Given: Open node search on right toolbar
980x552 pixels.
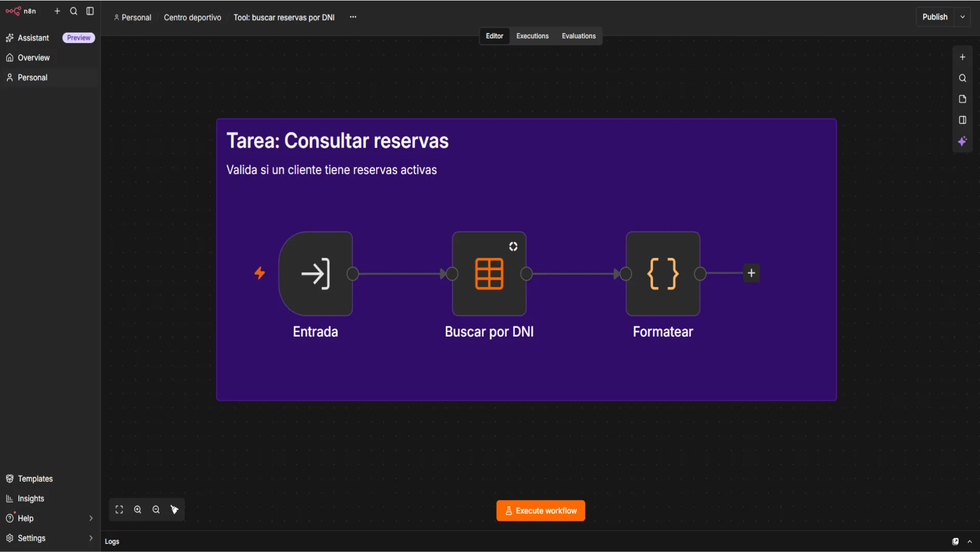Looking at the screenshot, I should [962, 78].
